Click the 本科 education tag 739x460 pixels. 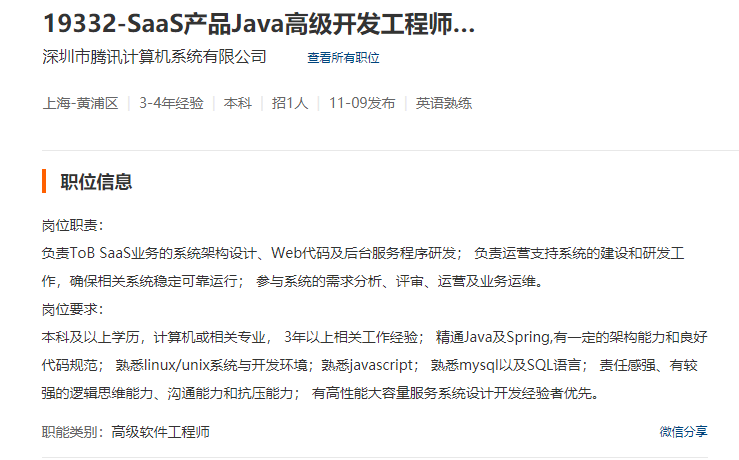point(238,103)
